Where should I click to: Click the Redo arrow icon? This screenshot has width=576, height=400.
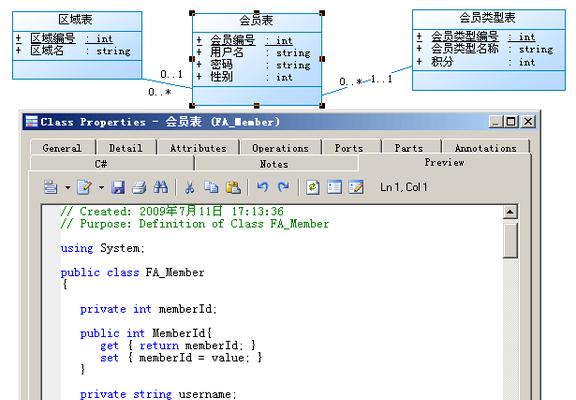283,187
